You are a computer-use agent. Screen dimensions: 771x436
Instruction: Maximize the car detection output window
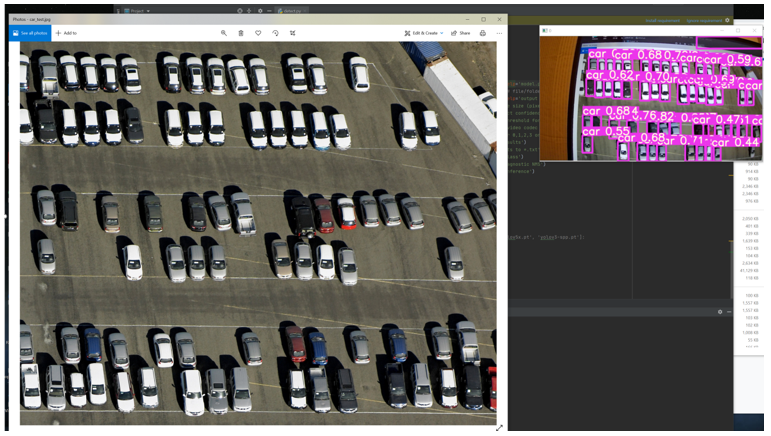pyautogui.click(x=738, y=30)
